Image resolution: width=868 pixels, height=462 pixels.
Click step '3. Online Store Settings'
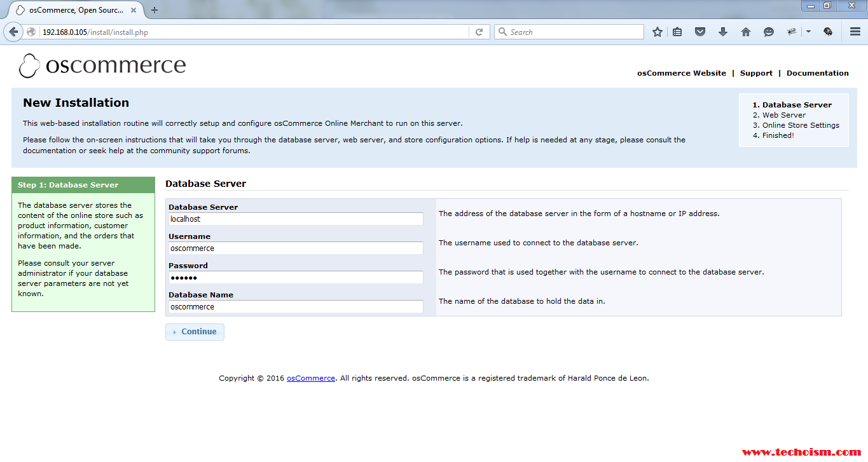796,125
